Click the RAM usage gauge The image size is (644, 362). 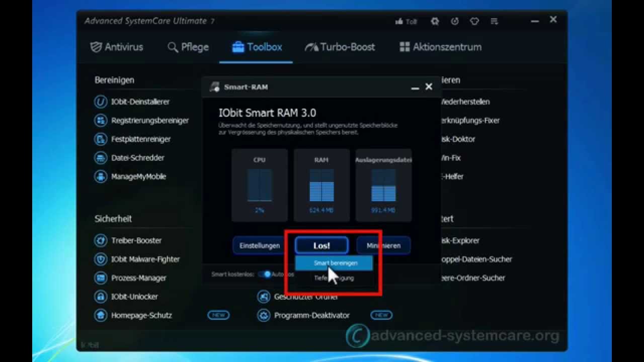coord(321,185)
